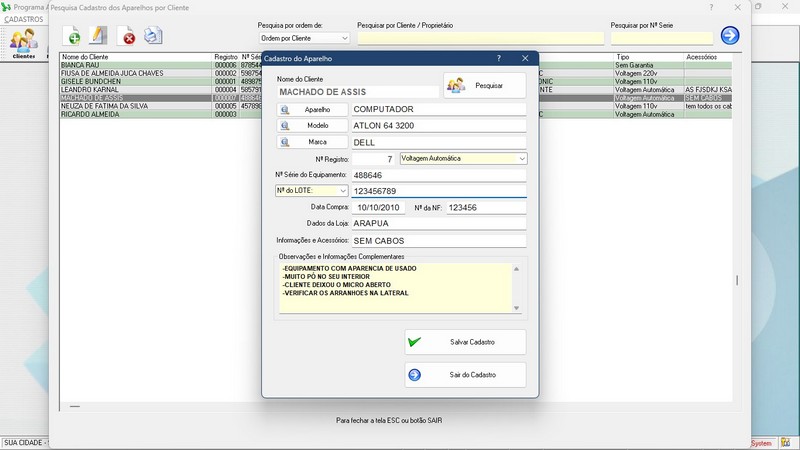Click the Sair do Cadastro button
This screenshot has width=800, height=450.
[465, 375]
